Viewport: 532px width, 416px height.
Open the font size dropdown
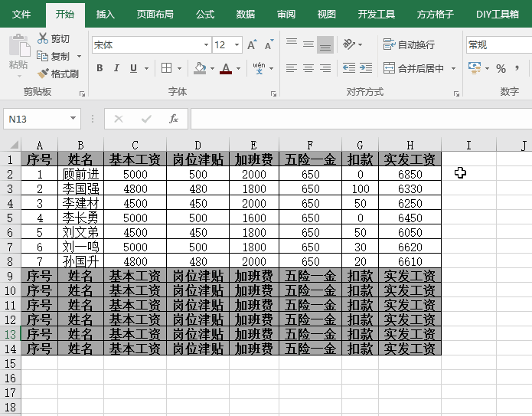tap(237, 45)
